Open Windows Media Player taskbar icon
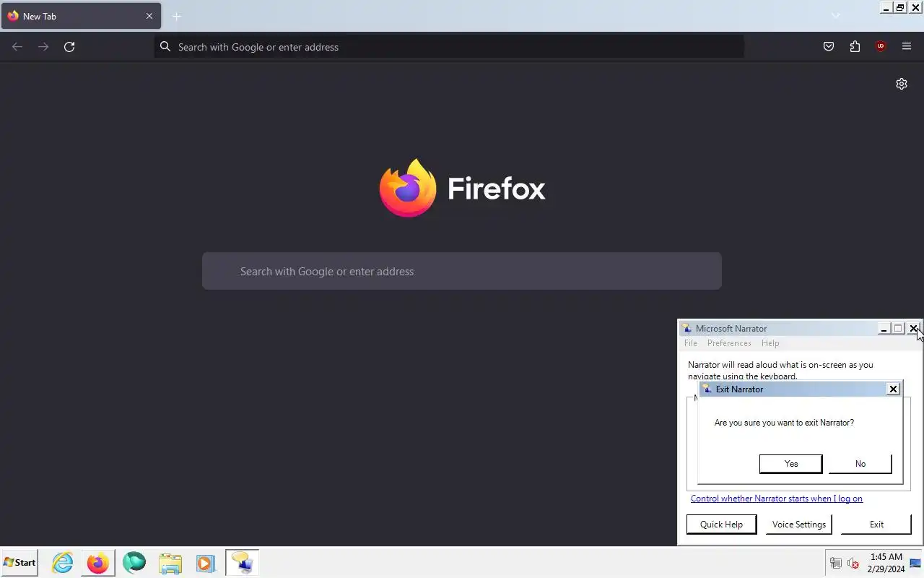This screenshot has height=578, width=924. (x=206, y=563)
